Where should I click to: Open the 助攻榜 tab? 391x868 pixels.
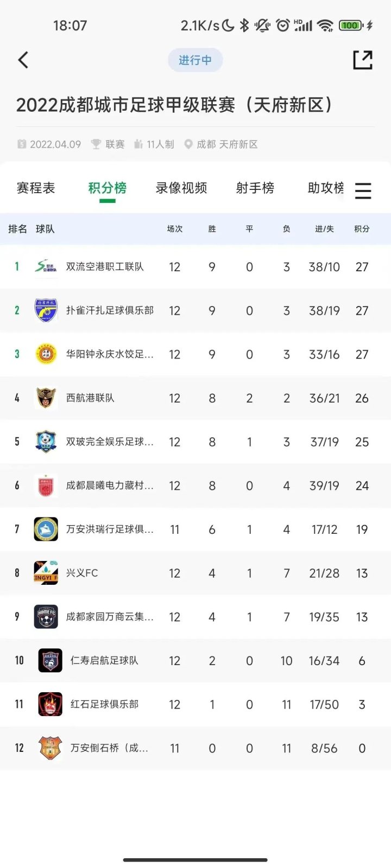click(326, 188)
